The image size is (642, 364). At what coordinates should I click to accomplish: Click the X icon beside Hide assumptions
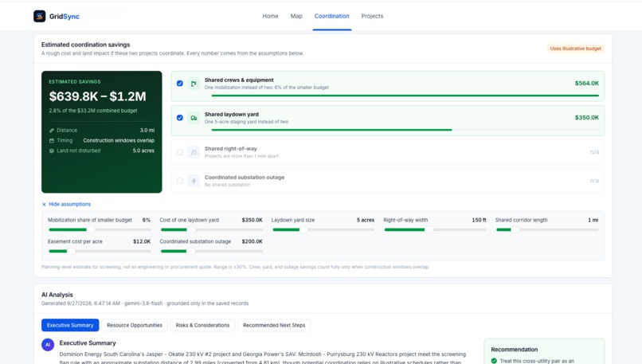[x=45, y=205]
